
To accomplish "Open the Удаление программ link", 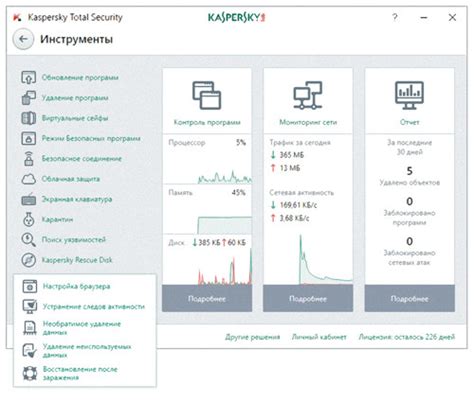I will 75,98.
